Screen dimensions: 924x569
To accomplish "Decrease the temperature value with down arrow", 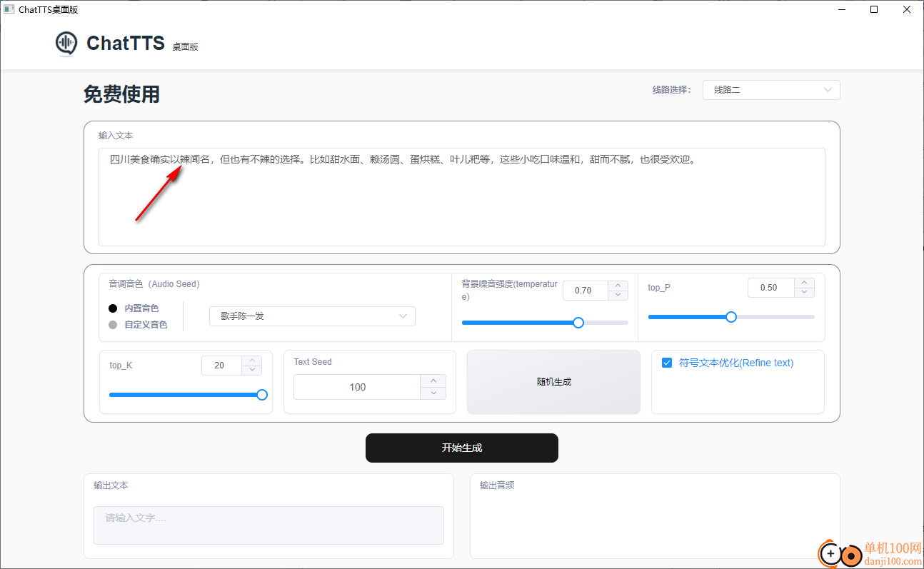I will pos(618,295).
